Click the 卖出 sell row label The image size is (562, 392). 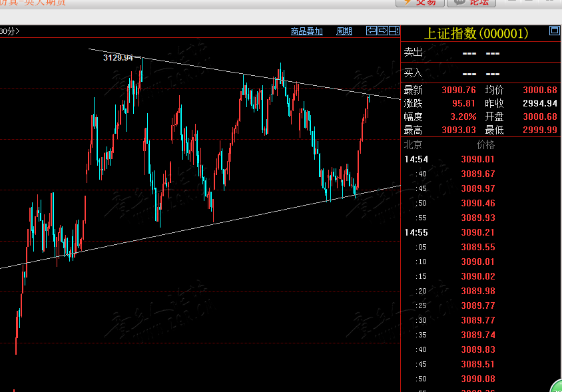pos(414,53)
